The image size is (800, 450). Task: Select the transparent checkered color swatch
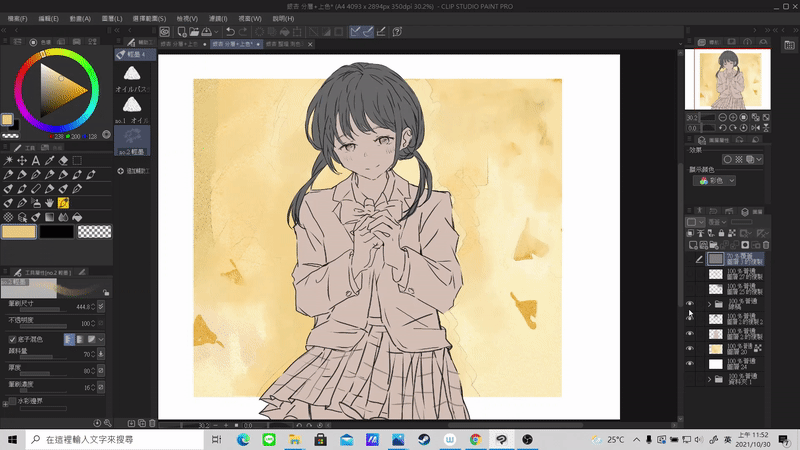click(x=94, y=232)
